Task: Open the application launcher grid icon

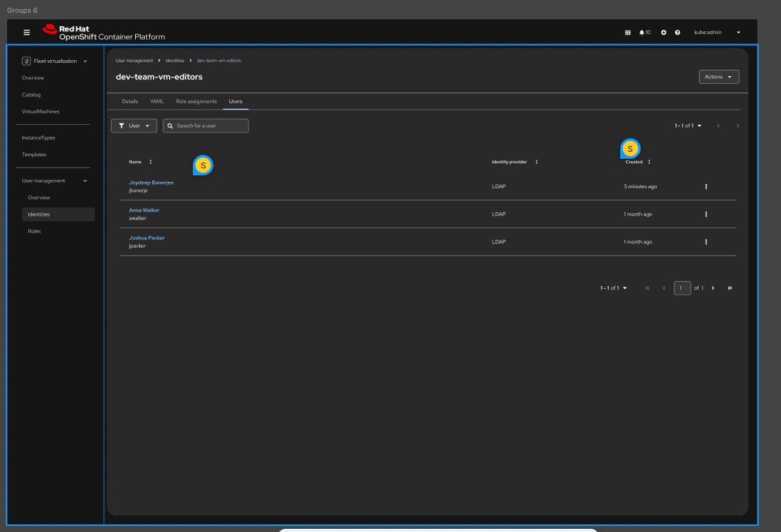Action: [627, 33]
